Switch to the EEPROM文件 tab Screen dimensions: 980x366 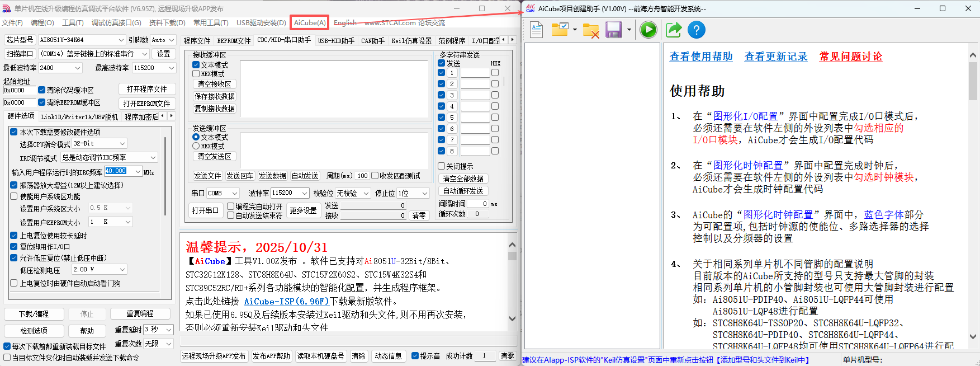pos(234,41)
